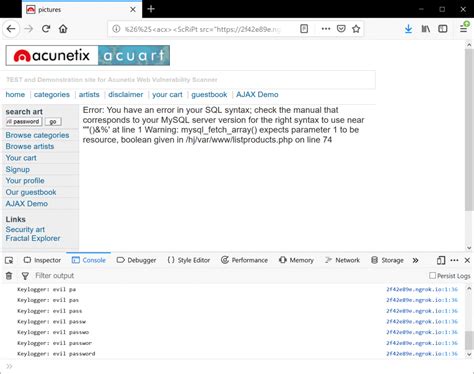474x374 pixels.
Task: Open a new browser tab
Action: coord(151,9)
